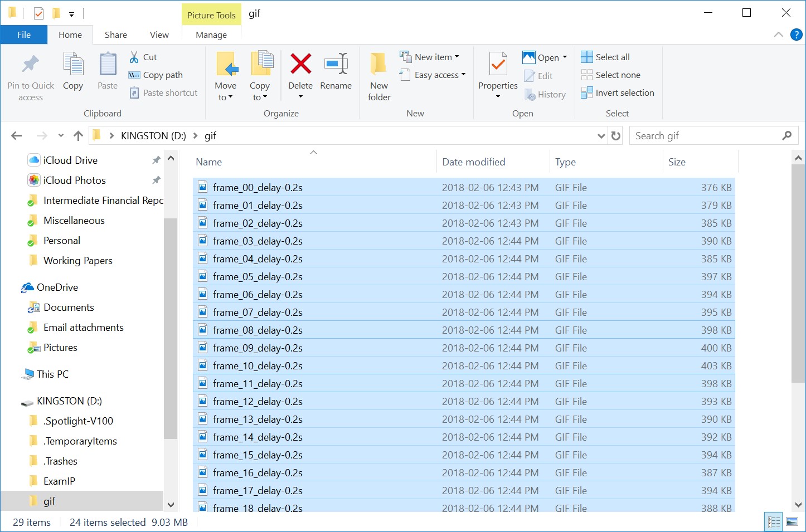Viewport: 806px width, 532px height.
Task: Click the quick access New folder icon
Action: 56,13
